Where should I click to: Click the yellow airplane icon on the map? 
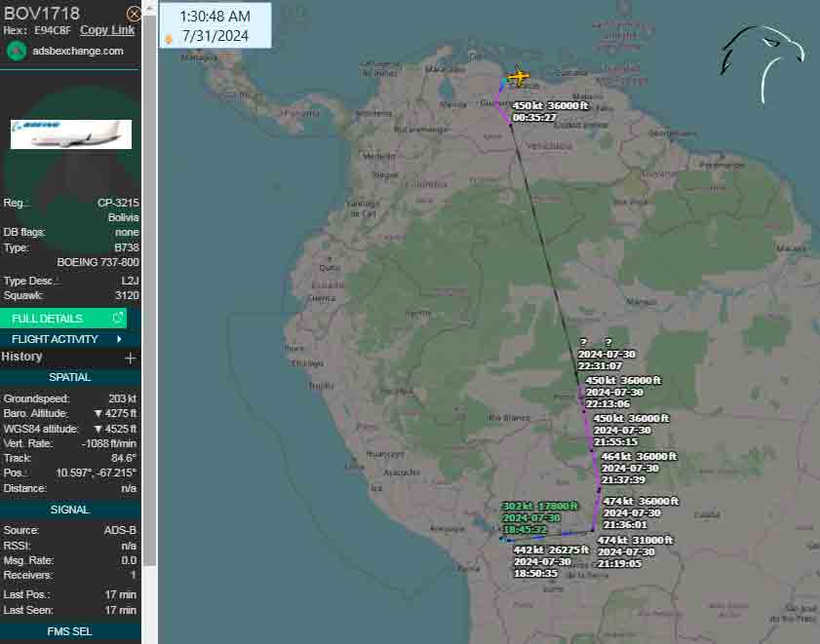coord(518,76)
